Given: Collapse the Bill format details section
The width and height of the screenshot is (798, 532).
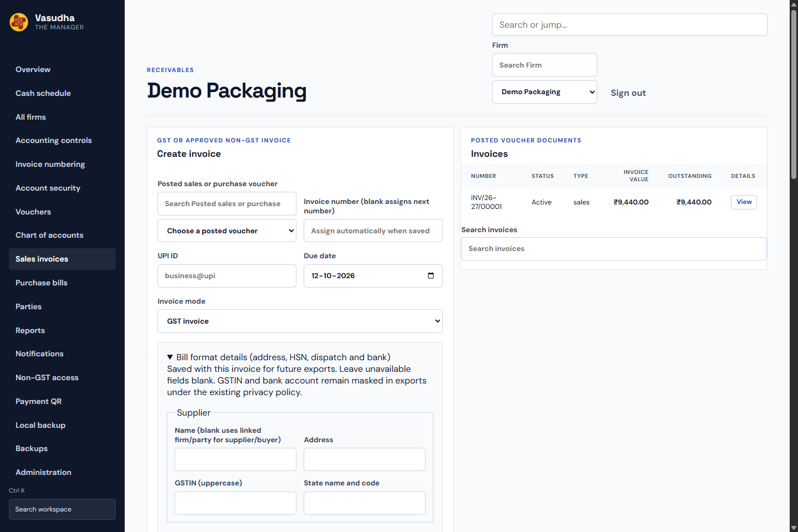Looking at the screenshot, I should pos(279,357).
